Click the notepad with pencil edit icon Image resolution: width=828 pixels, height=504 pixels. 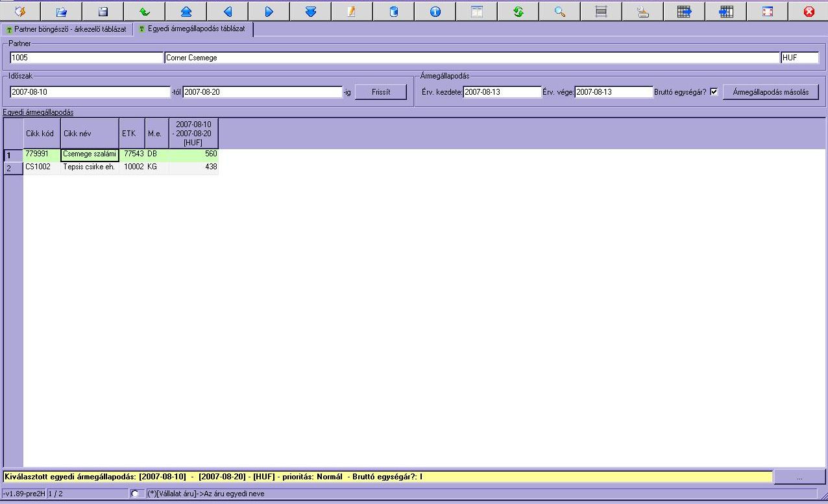(x=352, y=12)
